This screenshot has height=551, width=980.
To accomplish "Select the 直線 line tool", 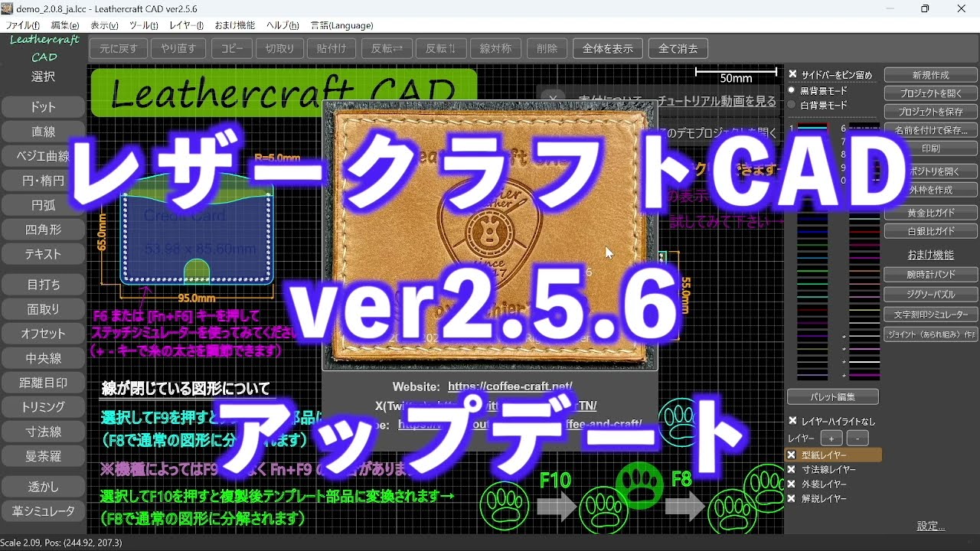I will pos(44,132).
